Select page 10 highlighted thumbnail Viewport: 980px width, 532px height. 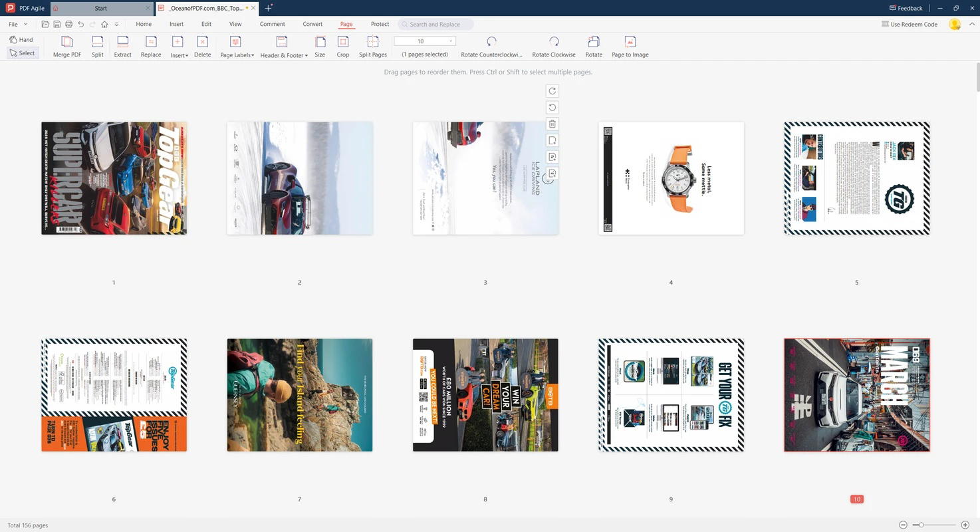tap(856, 395)
